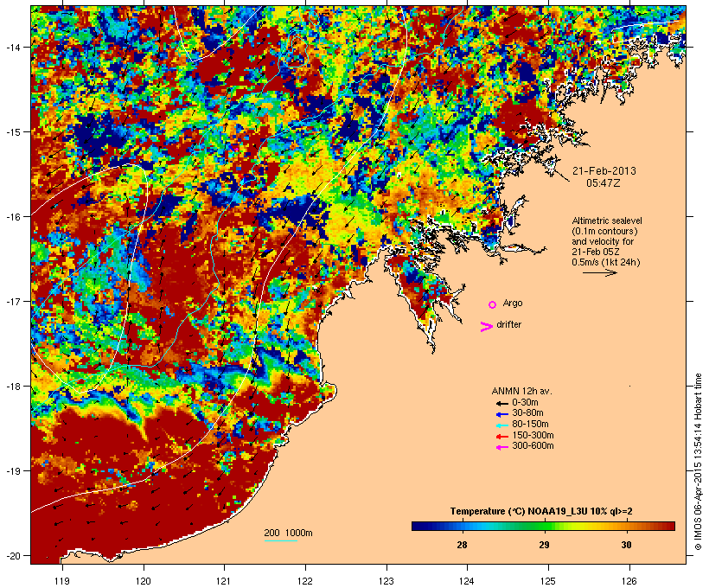This screenshot has height=588, width=709.
Task: Click the 0.5m/s (1kt 24h) text
Action: coord(606,262)
